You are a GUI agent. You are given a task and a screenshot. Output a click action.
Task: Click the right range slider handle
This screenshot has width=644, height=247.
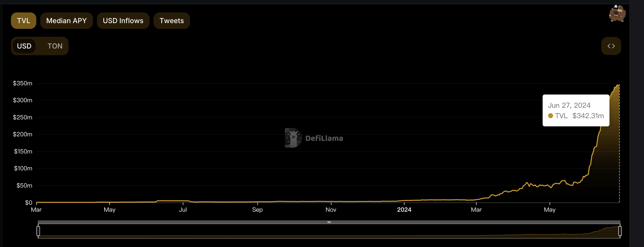point(620,231)
